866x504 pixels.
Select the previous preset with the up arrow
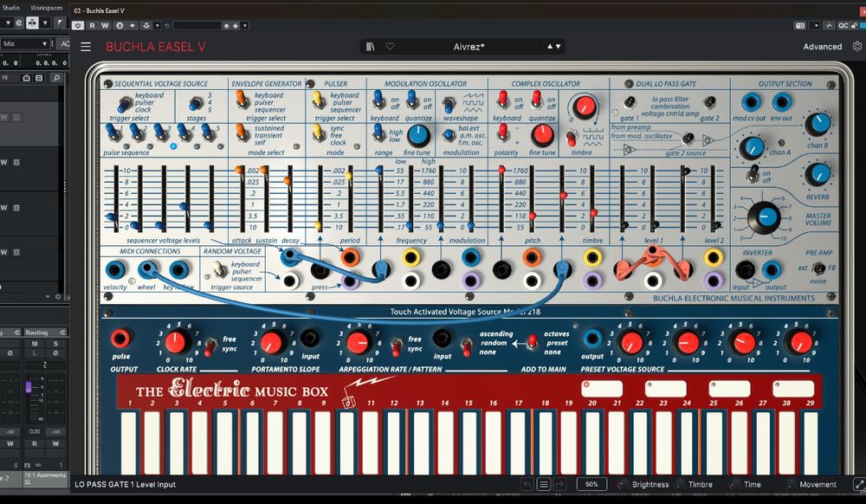click(550, 47)
